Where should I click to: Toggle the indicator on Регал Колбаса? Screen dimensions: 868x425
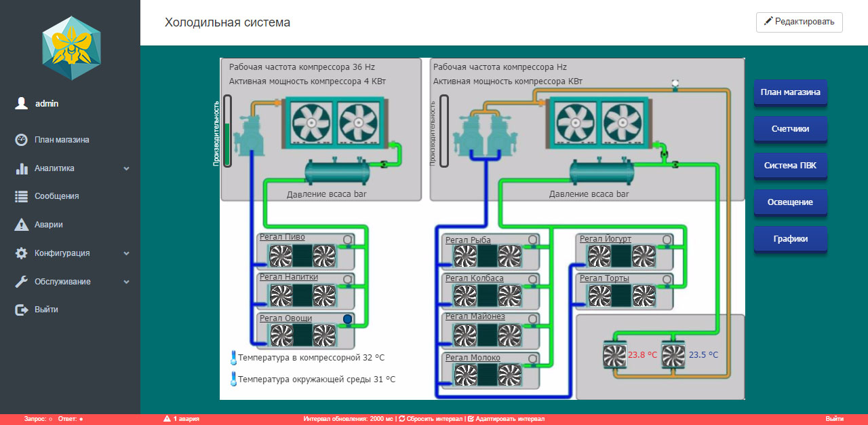(x=534, y=278)
